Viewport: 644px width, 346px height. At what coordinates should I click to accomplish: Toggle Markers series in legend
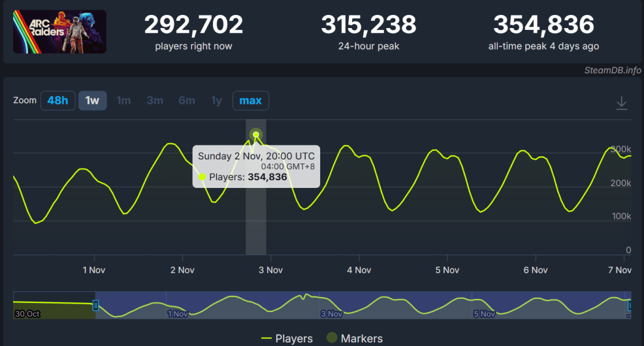pyautogui.click(x=355, y=338)
